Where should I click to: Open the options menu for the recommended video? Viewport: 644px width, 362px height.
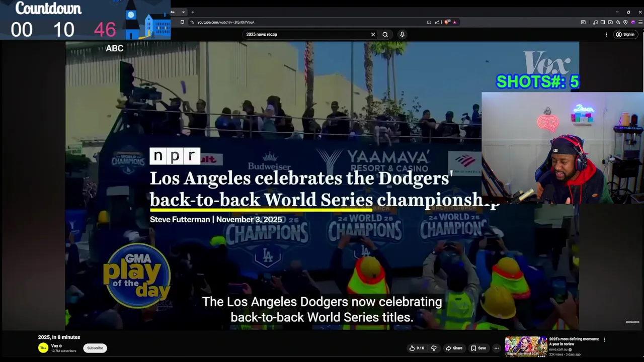click(604, 339)
